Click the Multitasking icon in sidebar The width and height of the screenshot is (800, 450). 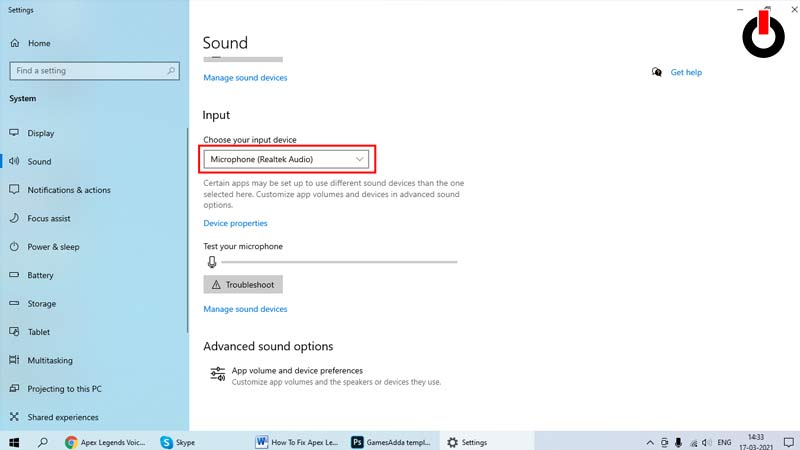click(14, 360)
